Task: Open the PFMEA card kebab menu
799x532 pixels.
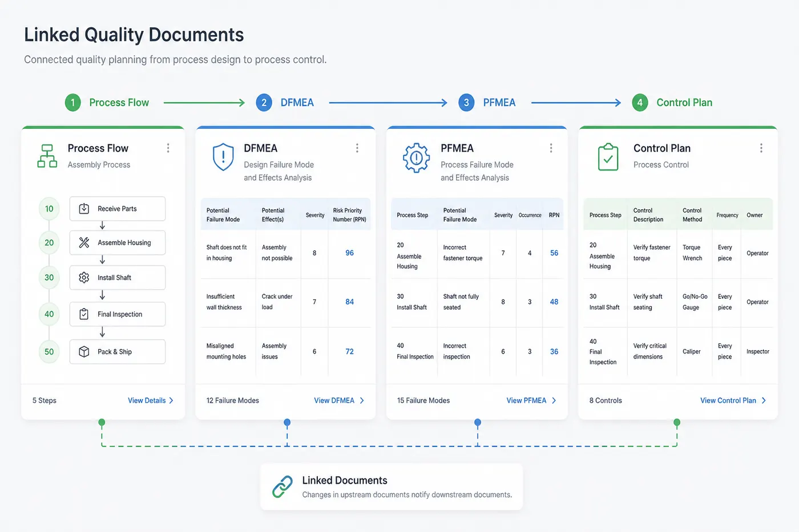Action: [x=551, y=148]
